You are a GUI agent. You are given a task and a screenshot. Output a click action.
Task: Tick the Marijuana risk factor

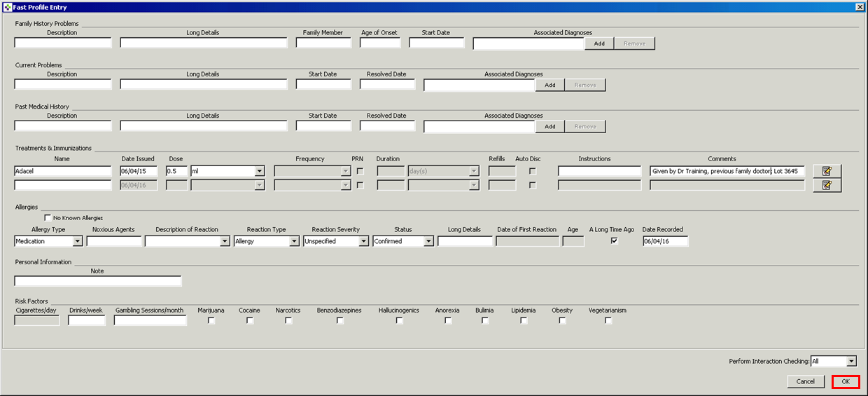tap(211, 320)
